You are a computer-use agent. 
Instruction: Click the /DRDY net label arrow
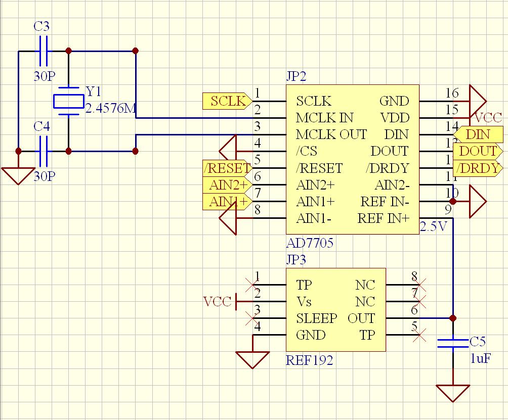[x=478, y=168]
